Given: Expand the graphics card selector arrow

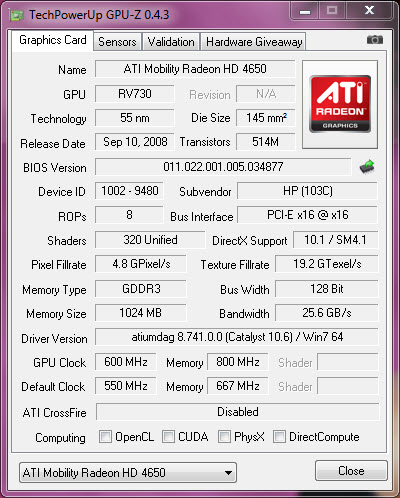Looking at the screenshot, I should point(228,473).
